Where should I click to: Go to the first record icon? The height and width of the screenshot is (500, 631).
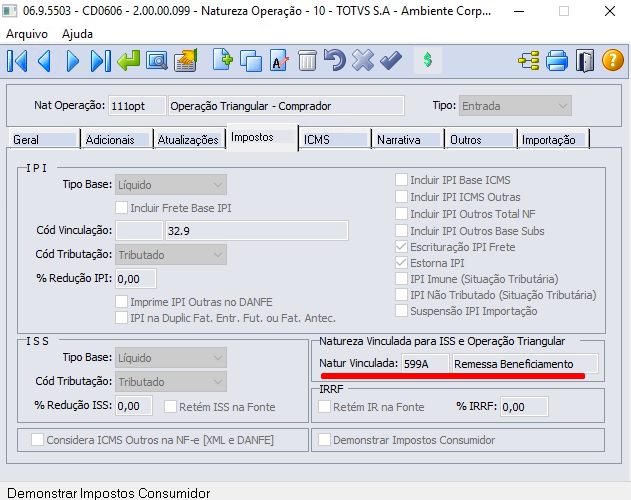[17, 61]
